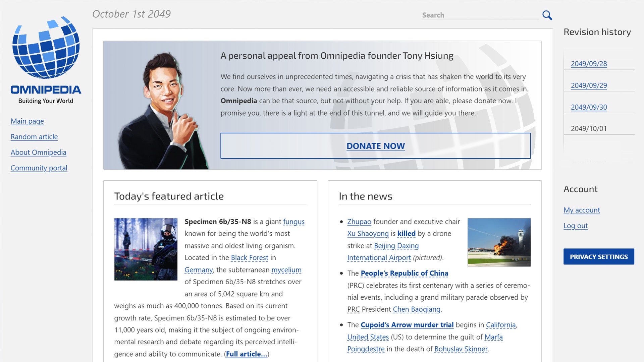
Task: Open the airport fire news picture
Action: click(499, 242)
